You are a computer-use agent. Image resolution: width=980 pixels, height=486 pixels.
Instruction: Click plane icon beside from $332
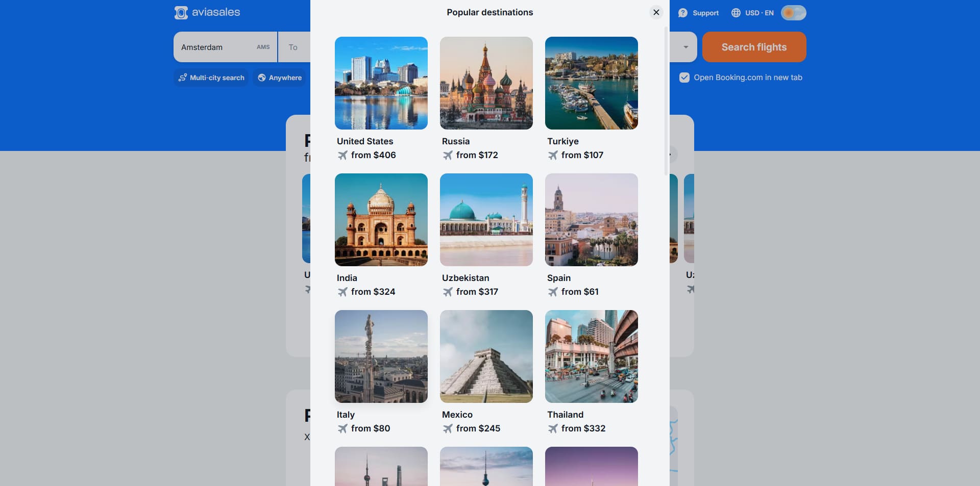553,428
